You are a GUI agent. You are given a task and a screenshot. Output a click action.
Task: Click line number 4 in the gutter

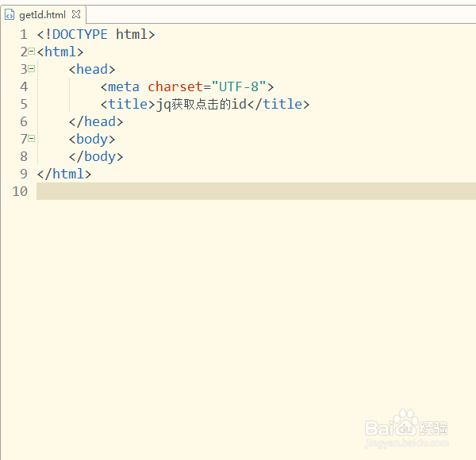pyautogui.click(x=24, y=86)
